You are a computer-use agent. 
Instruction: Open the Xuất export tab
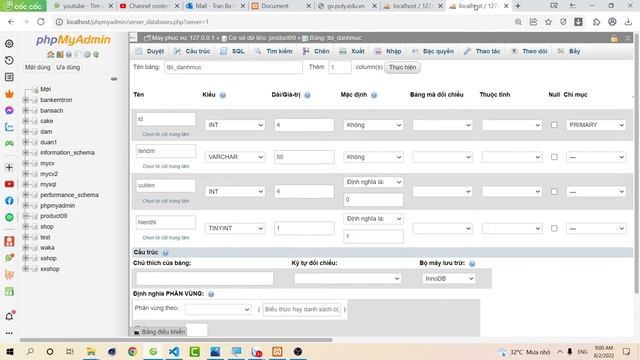click(x=352, y=51)
